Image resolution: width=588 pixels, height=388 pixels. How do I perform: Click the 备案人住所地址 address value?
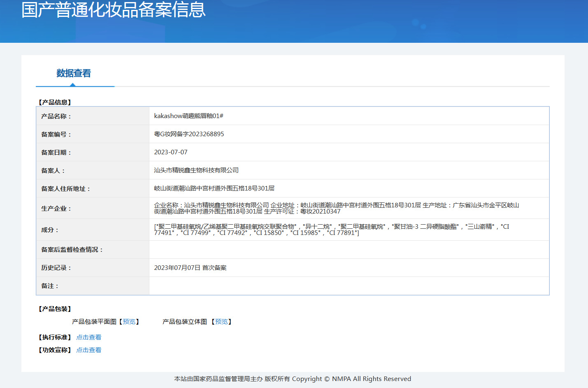(x=214, y=188)
